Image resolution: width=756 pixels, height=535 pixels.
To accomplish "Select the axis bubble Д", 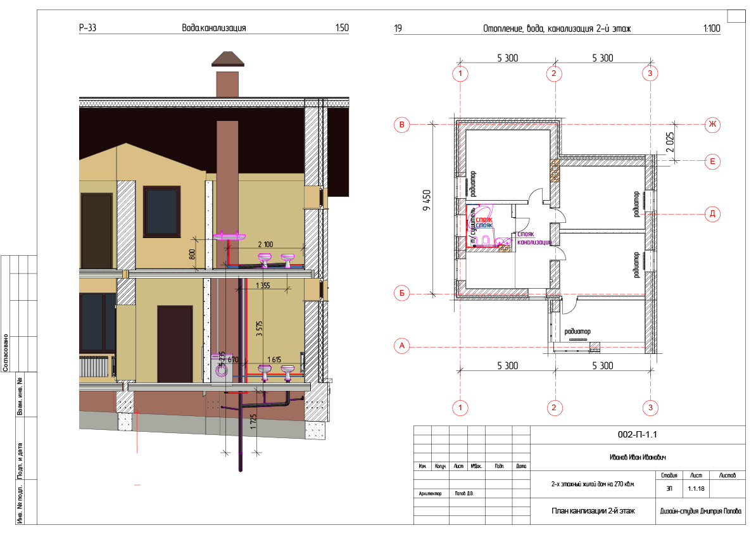I will [712, 213].
